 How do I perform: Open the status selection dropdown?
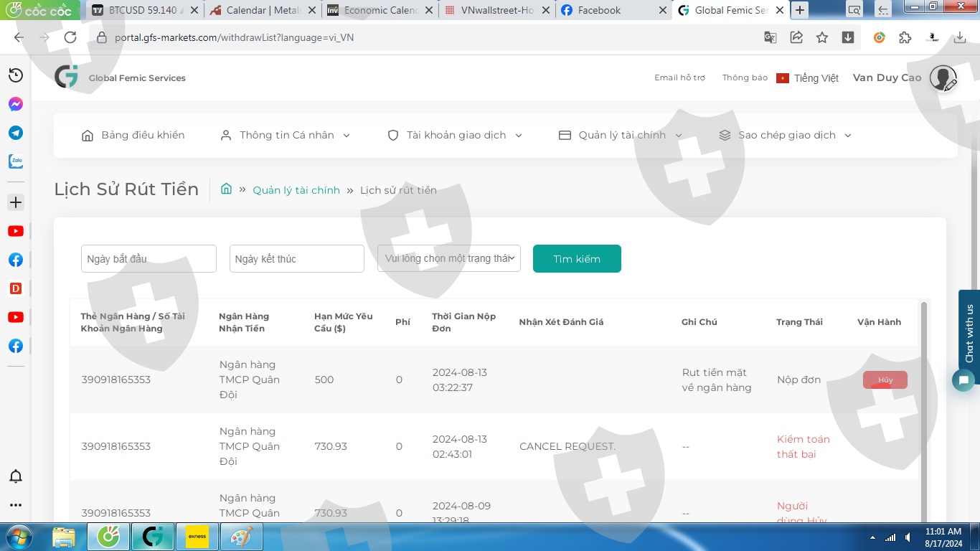[449, 258]
